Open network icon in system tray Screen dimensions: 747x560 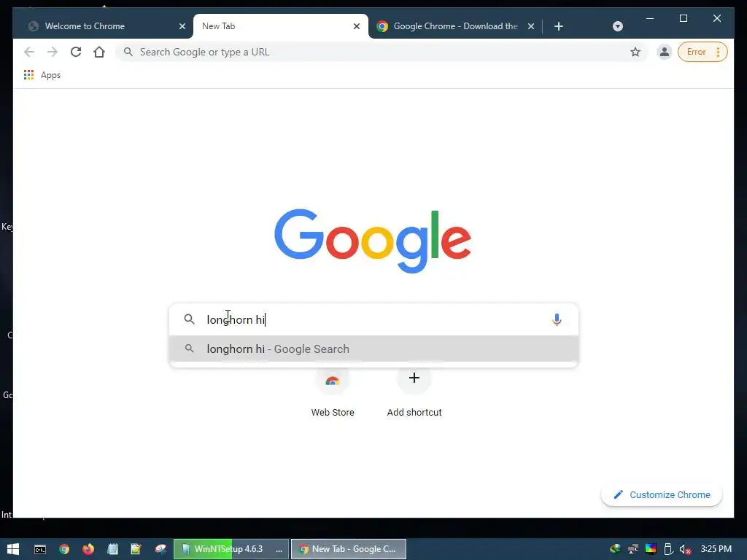(632, 549)
